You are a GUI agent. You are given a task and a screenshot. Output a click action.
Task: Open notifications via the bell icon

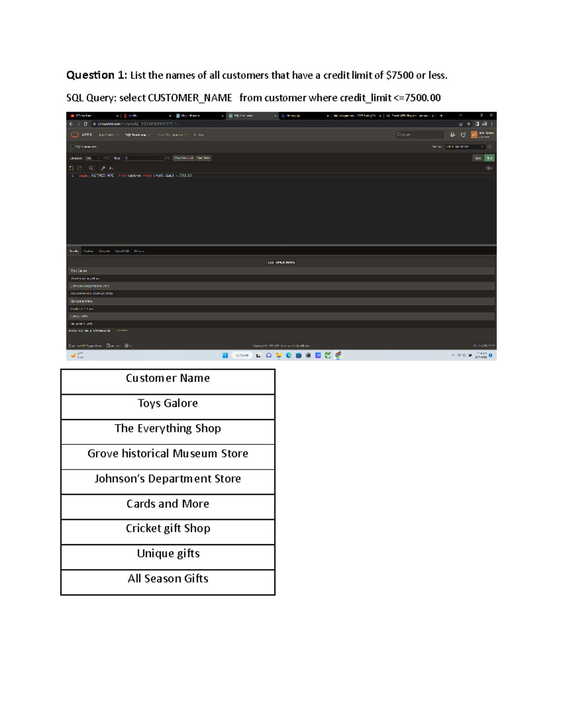pyautogui.click(x=452, y=134)
